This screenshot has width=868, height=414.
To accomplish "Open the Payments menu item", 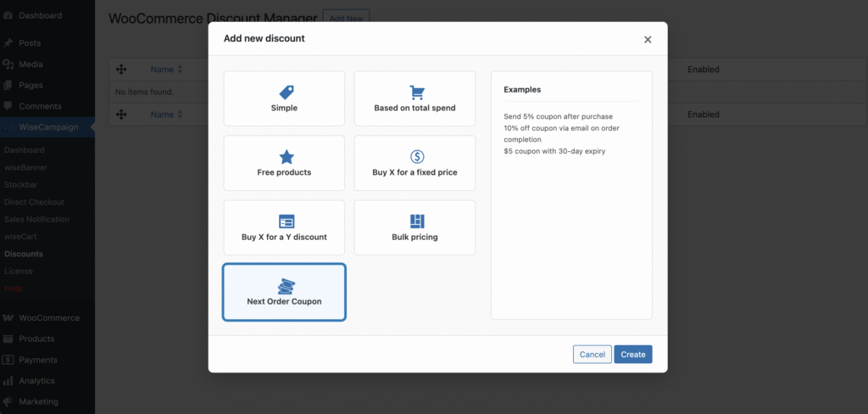I will click(37, 360).
